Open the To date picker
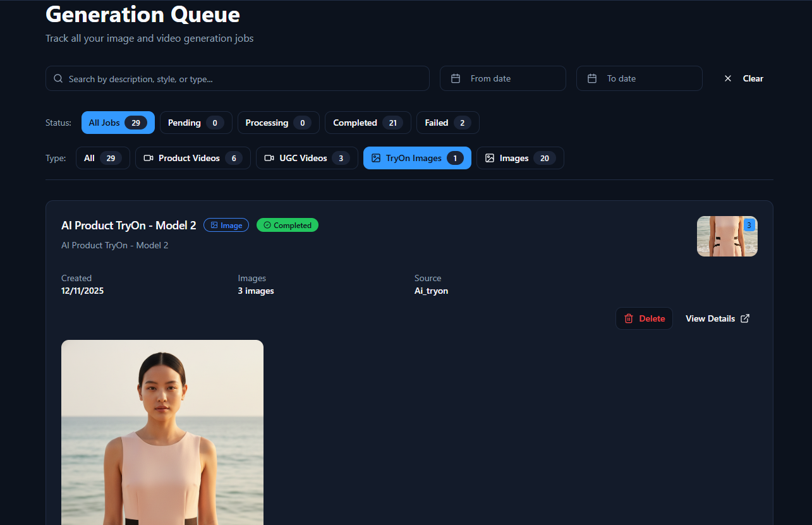 (639, 79)
